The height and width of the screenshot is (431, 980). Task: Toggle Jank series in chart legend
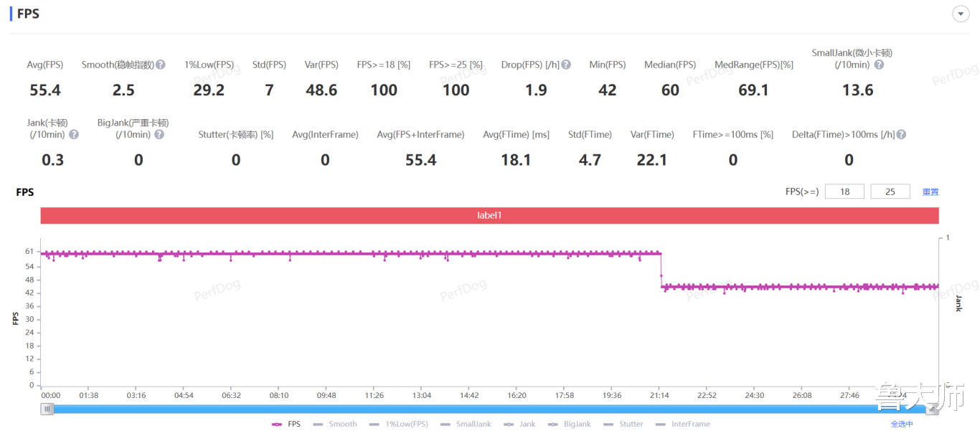click(x=519, y=424)
